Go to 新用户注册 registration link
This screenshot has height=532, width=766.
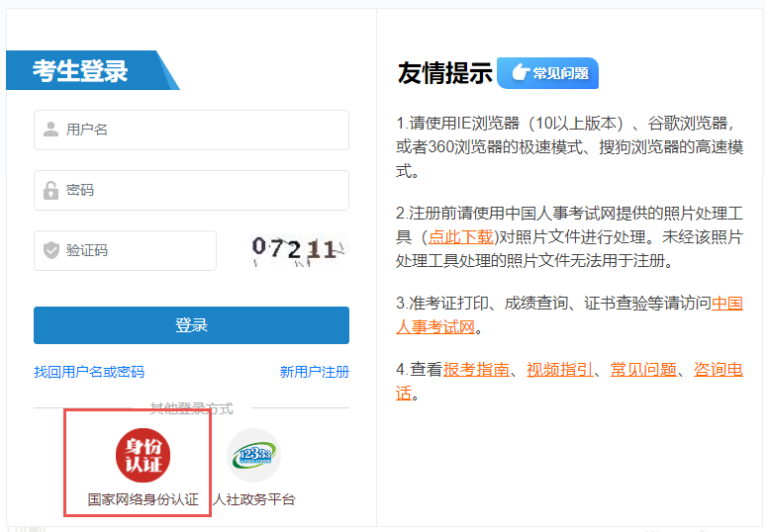point(314,372)
